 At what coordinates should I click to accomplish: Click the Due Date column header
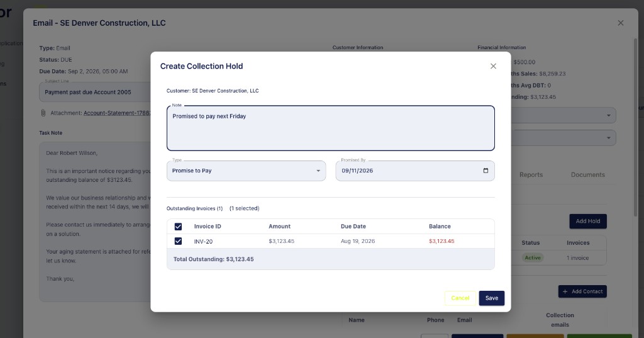pyautogui.click(x=353, y=227)
